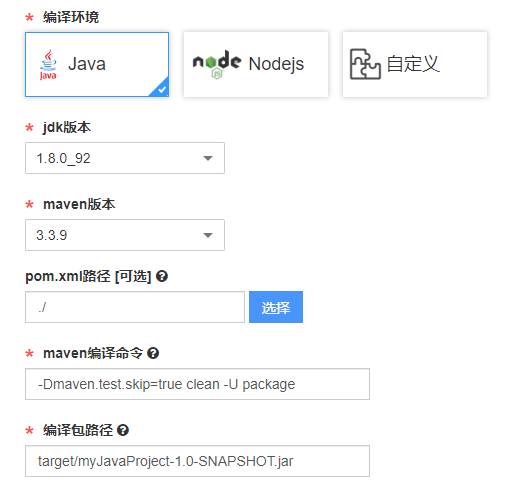Click the arrow of the jdk version selector
Image resolution: width=511 pixels, height=488 pixels.
tap(208, 158)
